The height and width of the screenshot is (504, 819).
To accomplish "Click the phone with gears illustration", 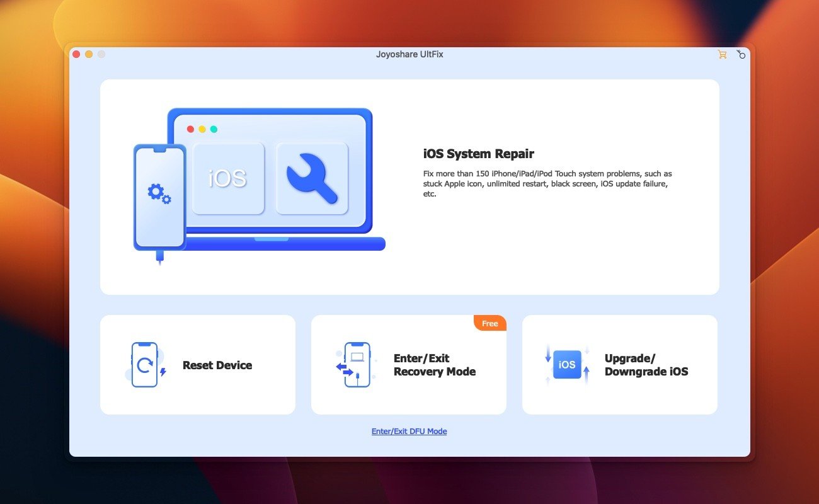I will [159, 196].
